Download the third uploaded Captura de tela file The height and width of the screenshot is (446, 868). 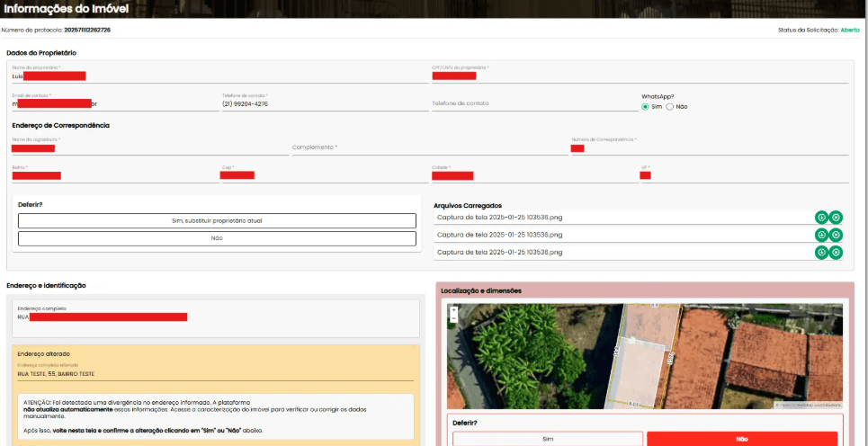click(821, 253)
